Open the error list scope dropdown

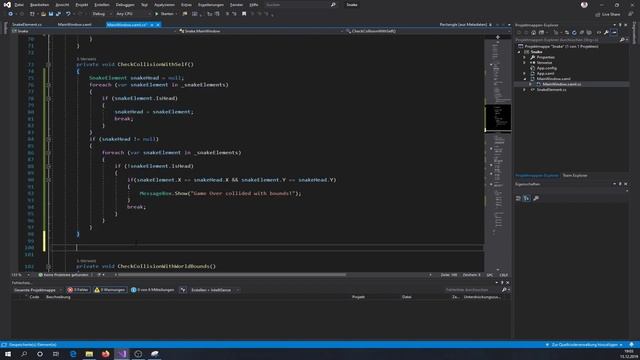37,290
